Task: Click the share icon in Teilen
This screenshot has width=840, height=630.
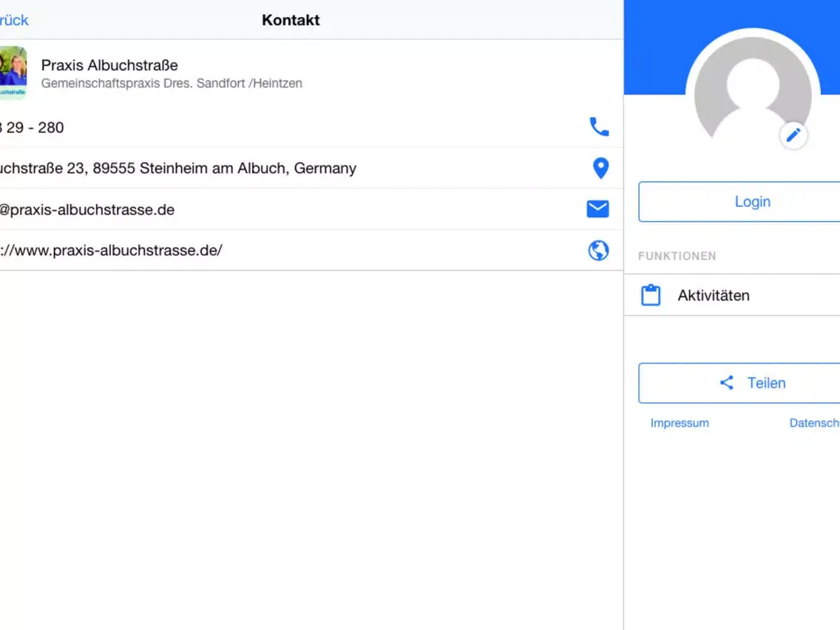Action: point(726,382)
